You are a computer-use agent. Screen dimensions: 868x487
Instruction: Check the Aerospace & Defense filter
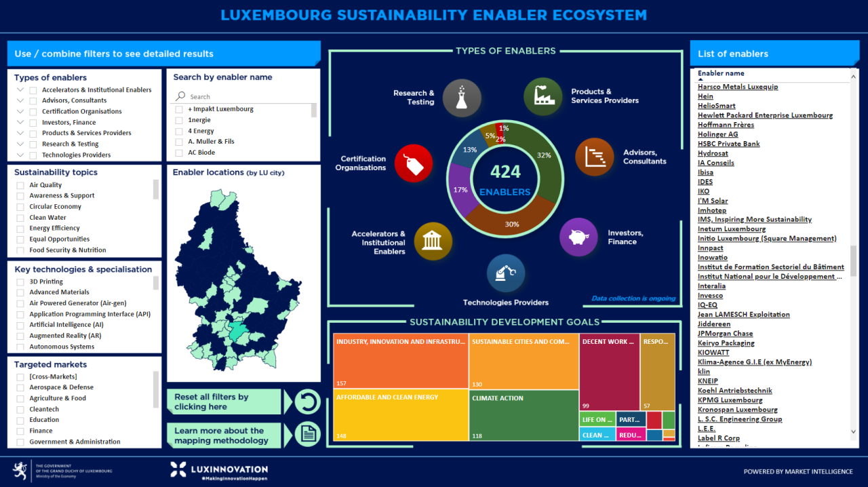20,387
